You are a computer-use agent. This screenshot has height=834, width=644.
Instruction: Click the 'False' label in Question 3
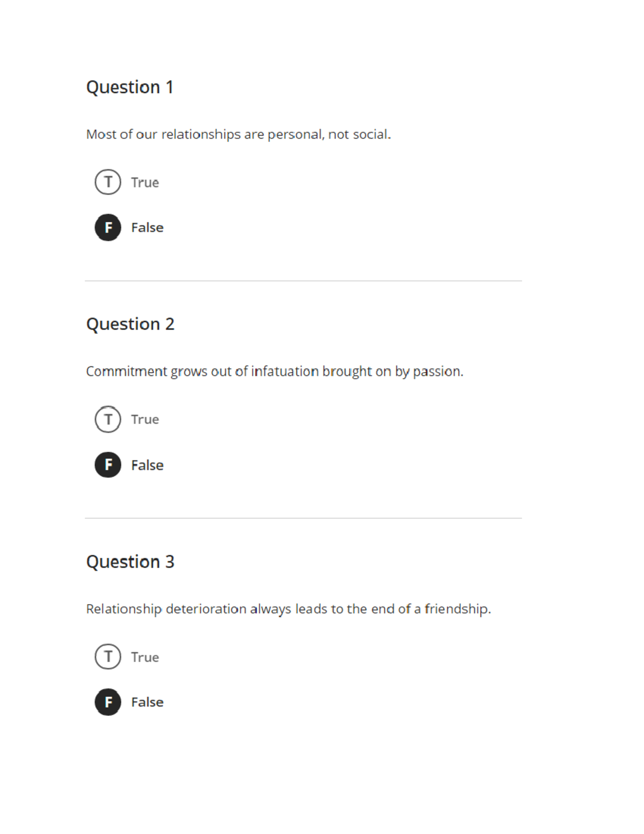(147, 702)
